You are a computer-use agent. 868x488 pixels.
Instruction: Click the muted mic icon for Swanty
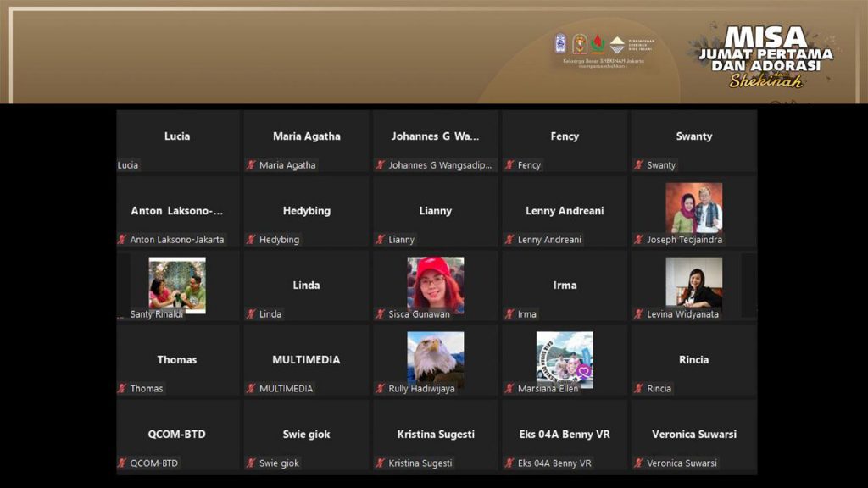click(x=638, y=165)
